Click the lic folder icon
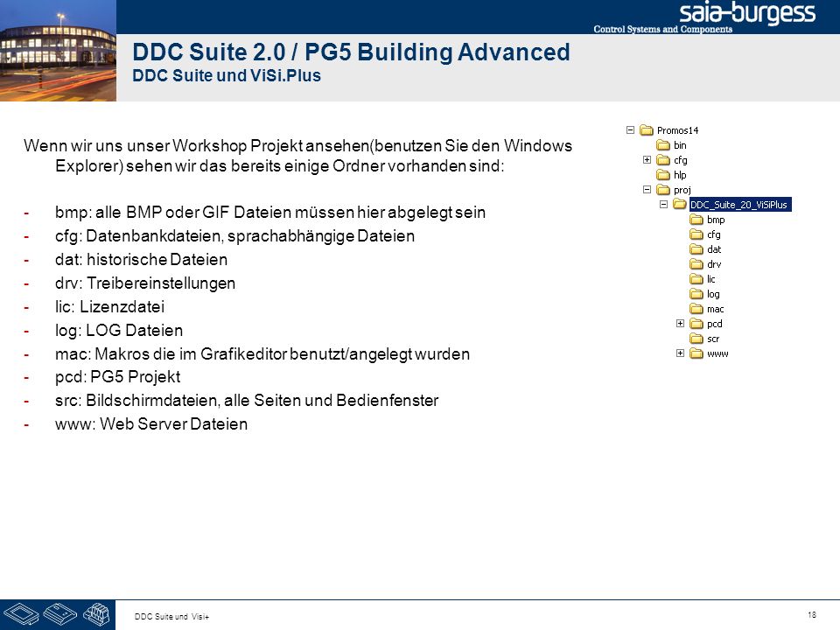Image resolution: width=840 pixels, height=630 pixels. pyautogui.click(x=696, y=278)
